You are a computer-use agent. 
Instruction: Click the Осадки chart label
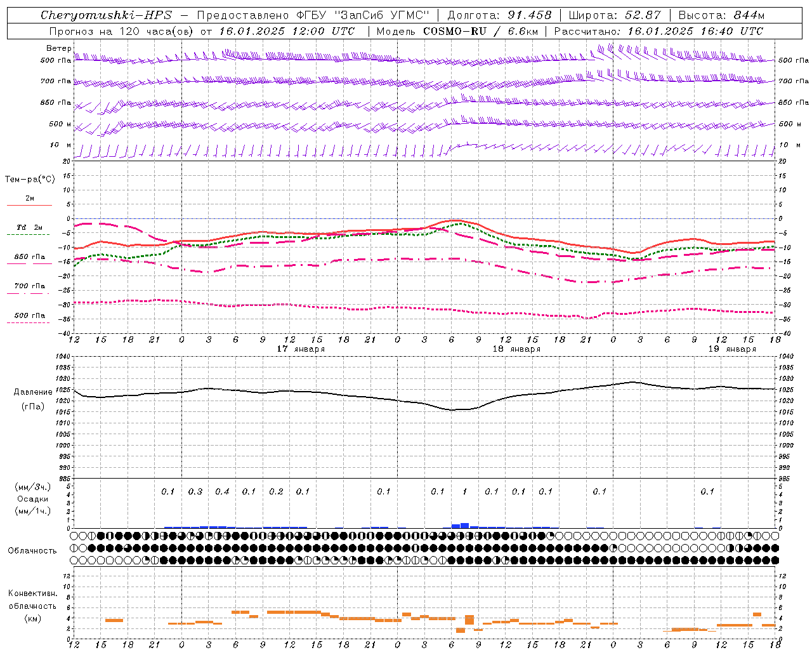(x=32, y=499)
